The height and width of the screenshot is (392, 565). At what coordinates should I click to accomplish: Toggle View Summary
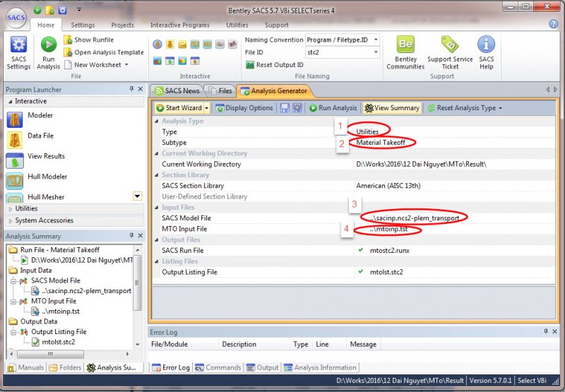click(x=392, y=108)
